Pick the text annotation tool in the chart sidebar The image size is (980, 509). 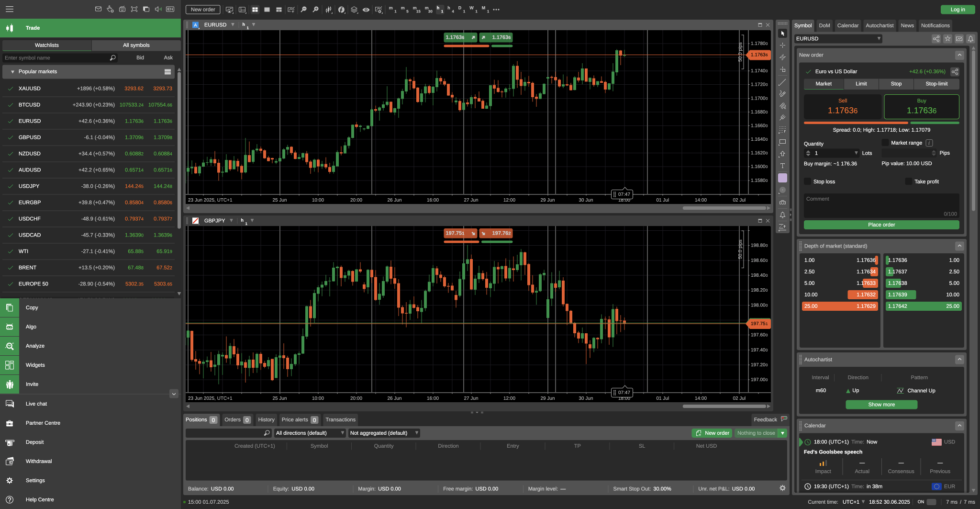(783, 166)
